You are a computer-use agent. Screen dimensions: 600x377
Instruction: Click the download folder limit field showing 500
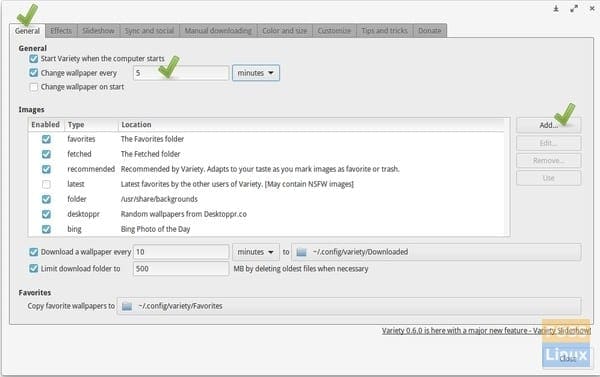click(x=181, y=268)
